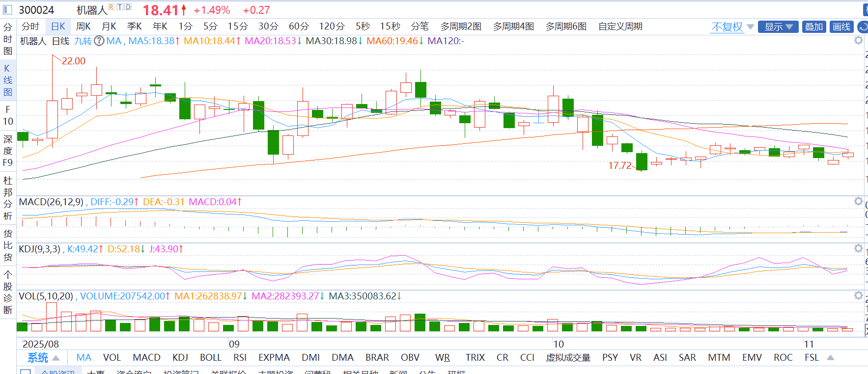
Task: Click the 画线 draw line button
Action: coord(841,27)
